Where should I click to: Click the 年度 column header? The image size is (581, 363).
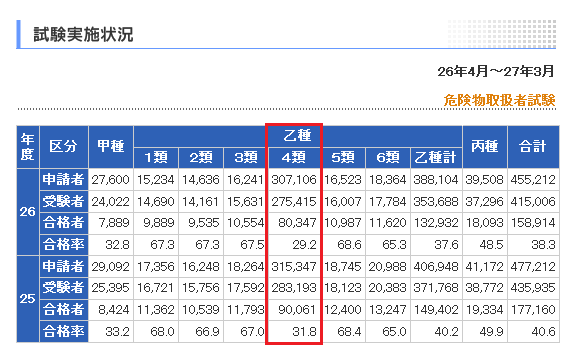click(28, 147)
